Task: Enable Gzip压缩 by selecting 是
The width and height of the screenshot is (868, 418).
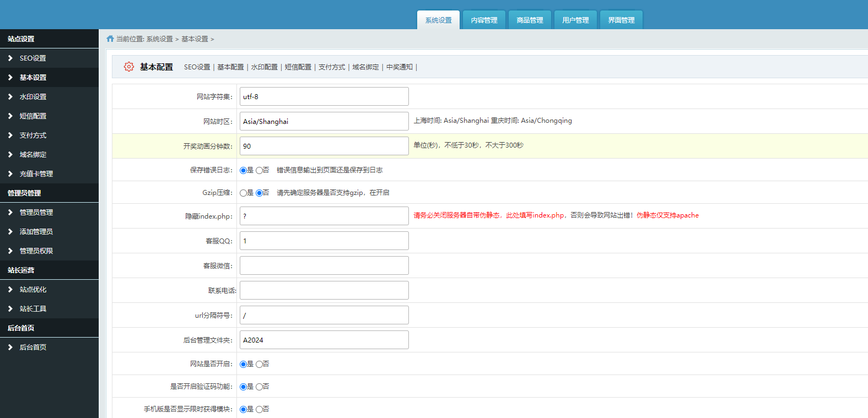Action: point(243,193)
